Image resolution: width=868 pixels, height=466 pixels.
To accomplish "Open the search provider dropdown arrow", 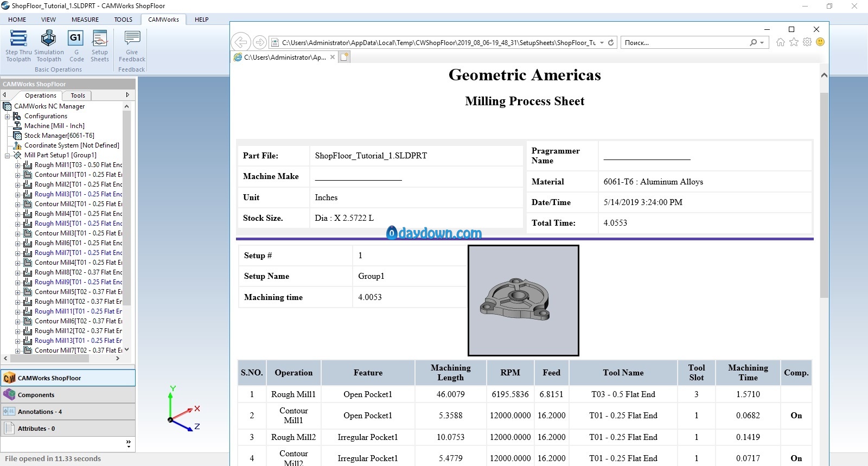I will tap(762, 42).
